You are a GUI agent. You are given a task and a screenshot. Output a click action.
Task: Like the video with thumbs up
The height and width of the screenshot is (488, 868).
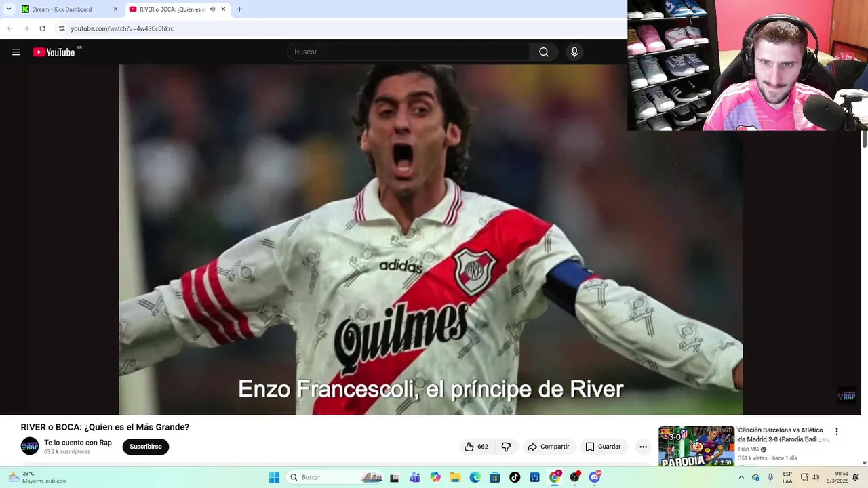[476, 447]
